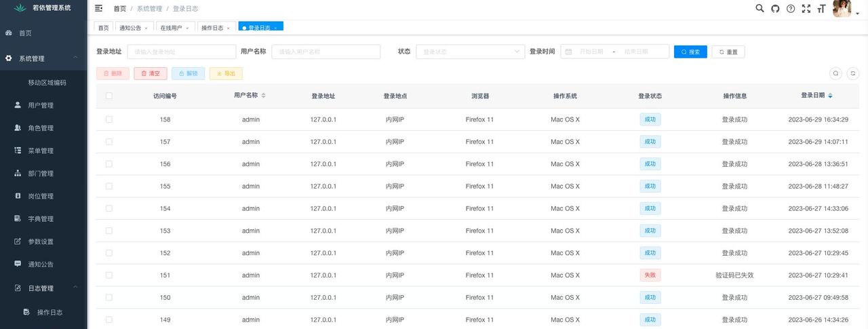
Task: Click the red 删除 button
Action: pos(113,73)
